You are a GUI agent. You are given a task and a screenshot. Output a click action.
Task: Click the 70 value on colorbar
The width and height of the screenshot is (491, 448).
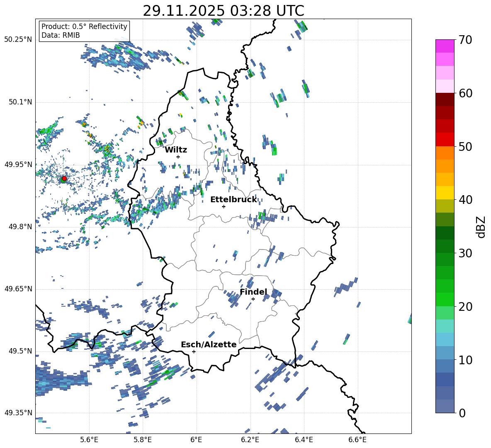(x=465, y=40)
